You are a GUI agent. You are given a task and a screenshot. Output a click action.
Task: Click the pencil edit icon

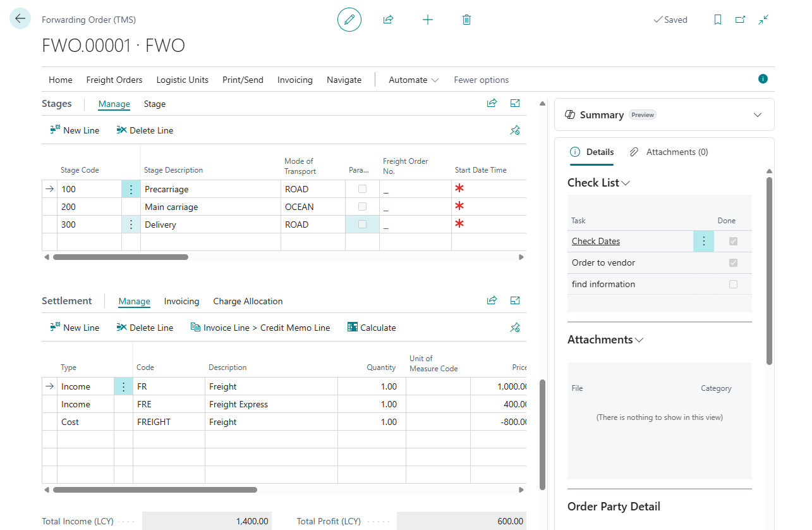(x=349, y=20)
